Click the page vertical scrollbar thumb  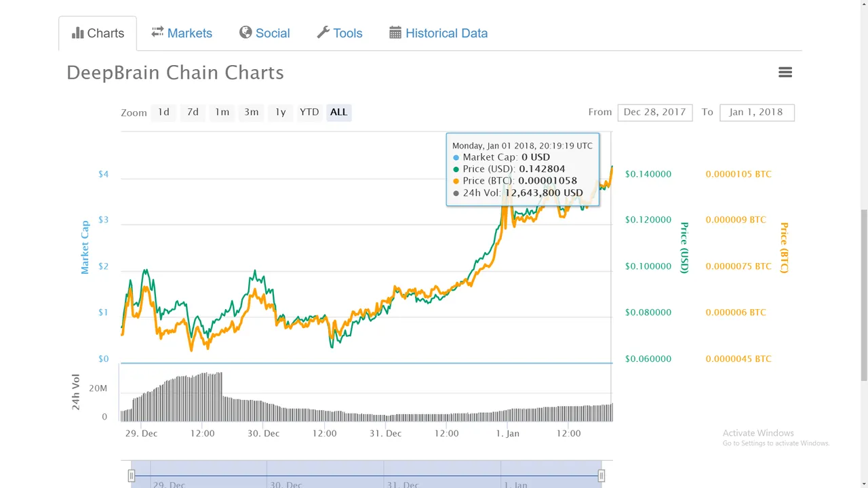coord(863,295)
